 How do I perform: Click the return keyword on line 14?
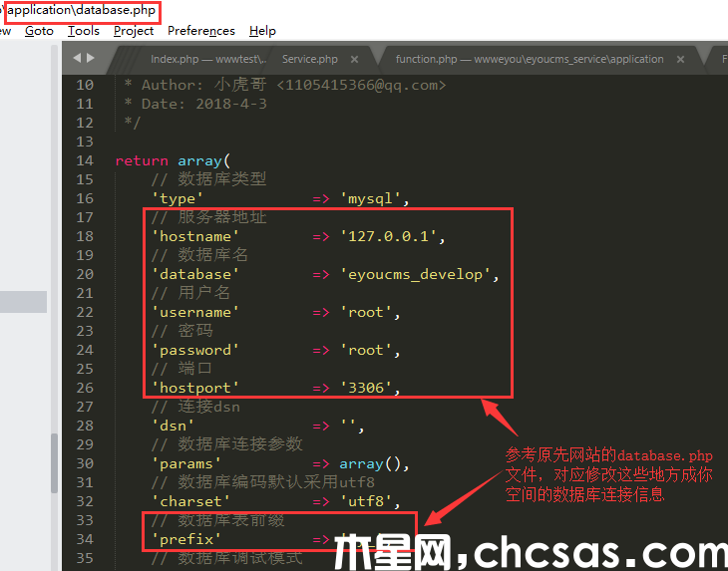point(142,161)
